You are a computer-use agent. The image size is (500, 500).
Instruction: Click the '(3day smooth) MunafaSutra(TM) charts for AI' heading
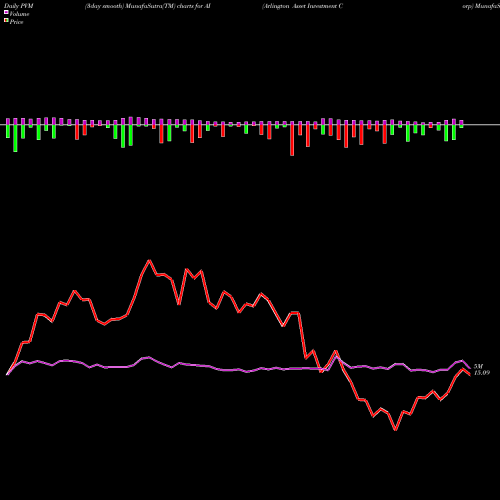click(147, 6)
